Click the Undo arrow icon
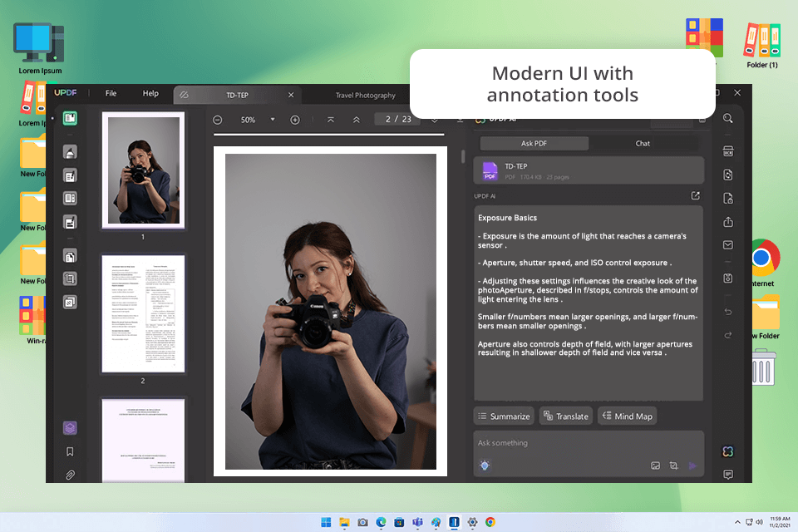This screenshot has width=798, height=532. click(x=728, y=312)
